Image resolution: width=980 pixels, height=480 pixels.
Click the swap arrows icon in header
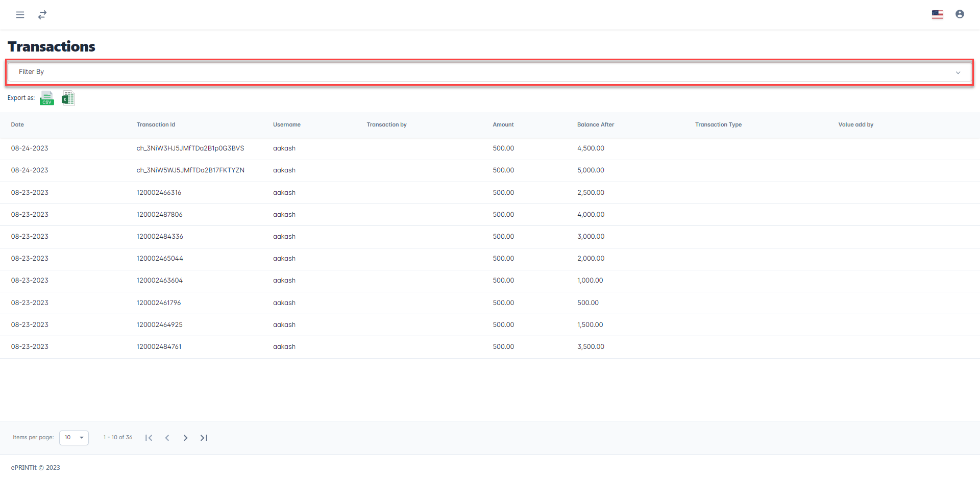(42, 15)
